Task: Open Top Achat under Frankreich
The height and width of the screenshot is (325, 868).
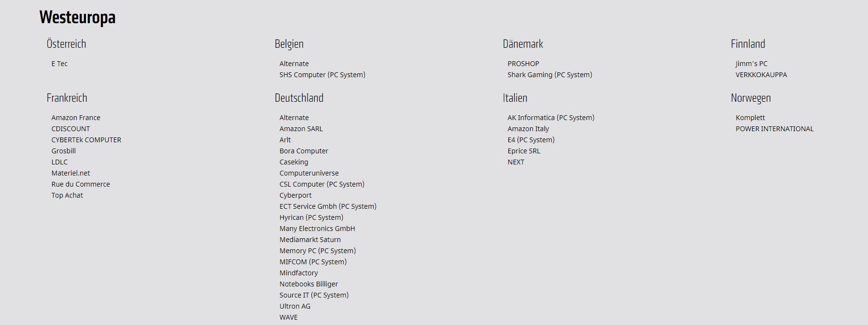Action: [67, 195]
